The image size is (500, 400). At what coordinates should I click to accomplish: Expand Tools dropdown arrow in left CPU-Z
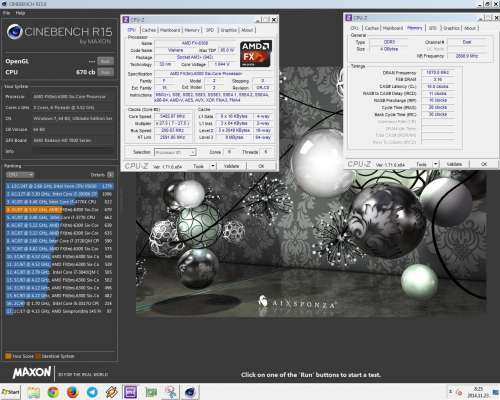213,166
